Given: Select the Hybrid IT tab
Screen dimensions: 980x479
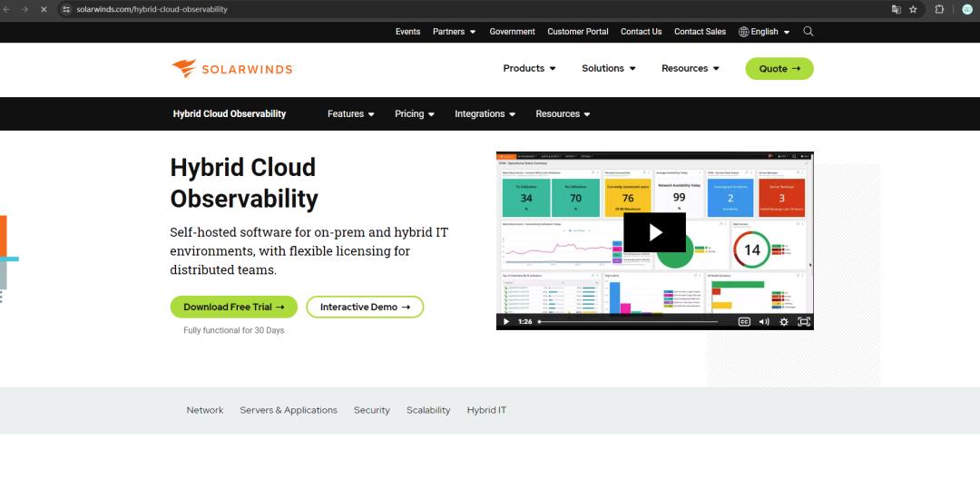Looking at the screenshot, I should [487, 410].
